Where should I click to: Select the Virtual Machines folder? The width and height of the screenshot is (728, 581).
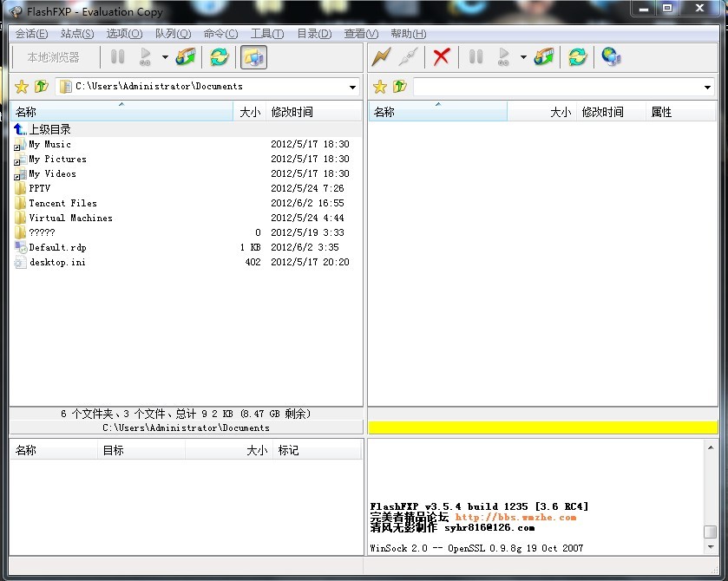[70, 218]
